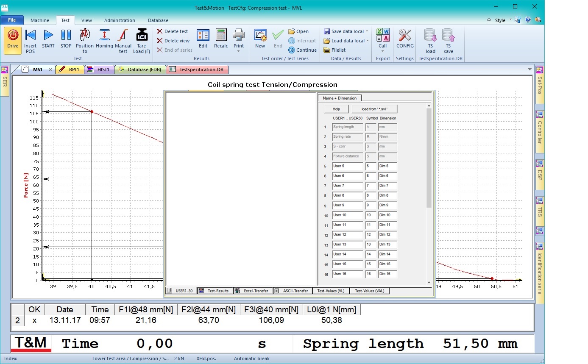Click Delete test
Image resolution: width=588 pixels, height=364 pixels.
173,31
